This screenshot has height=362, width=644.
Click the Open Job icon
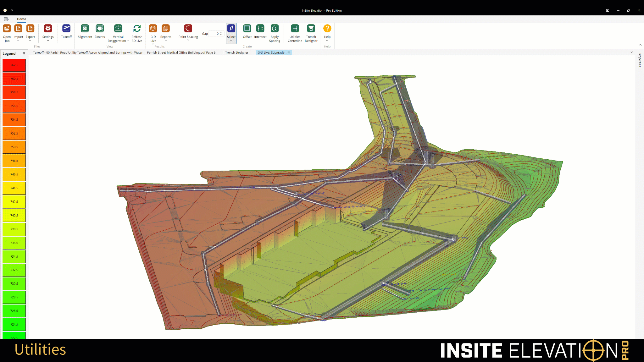[x=7, y=29]
